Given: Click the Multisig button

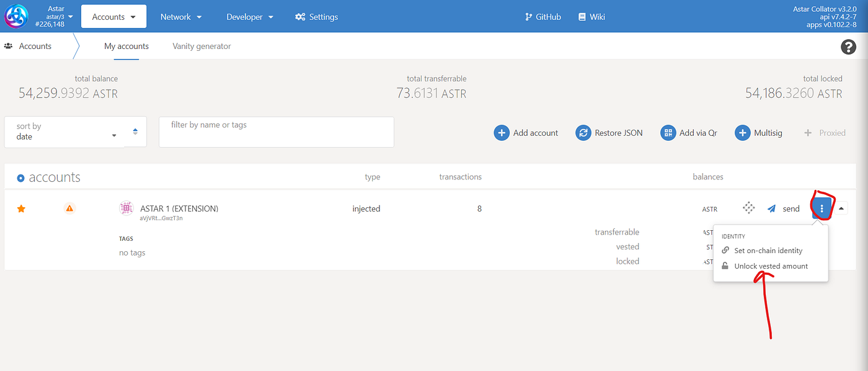Looking at the screenshot, I should (x=759, y=133).
